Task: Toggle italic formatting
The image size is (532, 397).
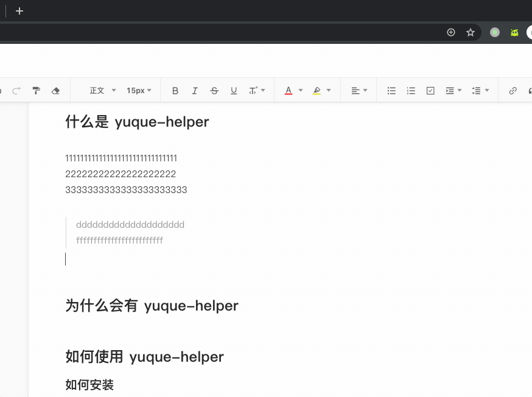Action: (195, 90)
